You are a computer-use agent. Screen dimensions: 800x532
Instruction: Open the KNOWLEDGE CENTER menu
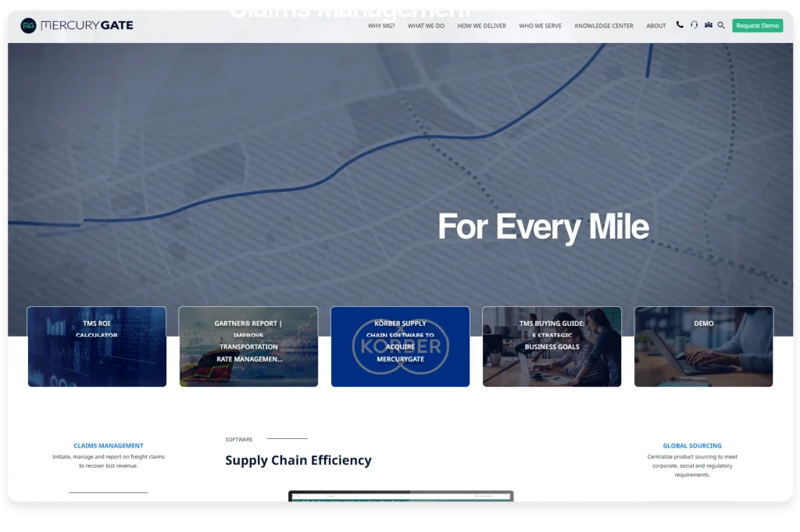(x=604, y=26)
